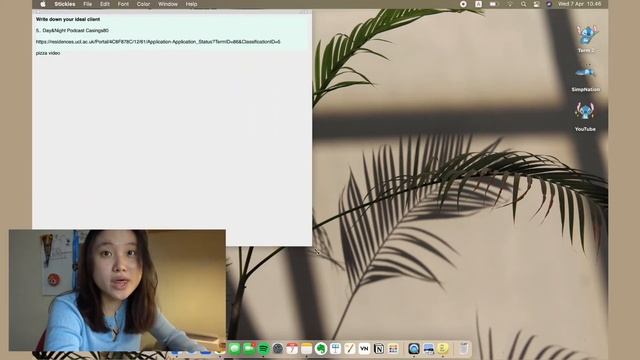Open Pages from the Dock
Image resolution: width=640 pixels, height=360 pixels.
tap(350, 349)
